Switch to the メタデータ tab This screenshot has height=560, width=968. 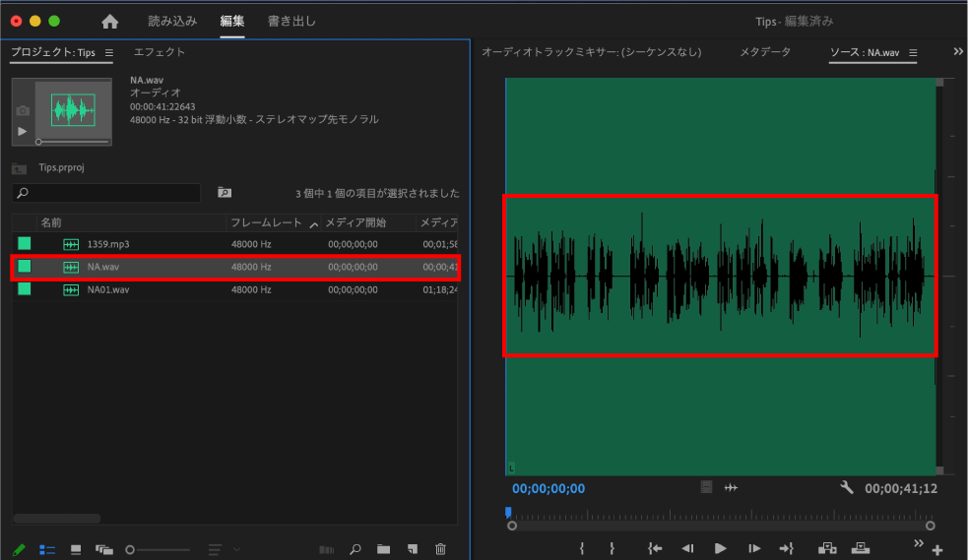765,52
